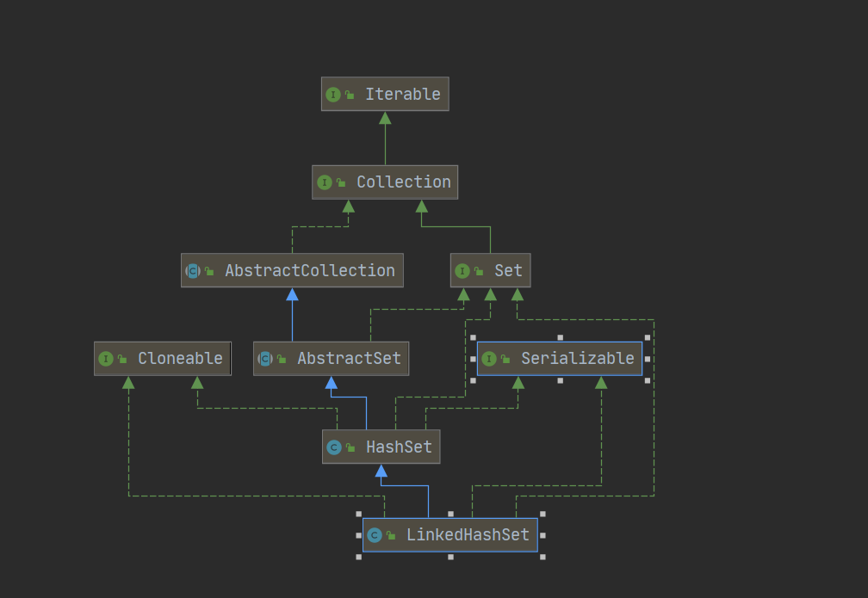Click the public visibility lock icon on HashSet
The width and height of the screenshot is (868, 598).
click(x=350, y=447)
